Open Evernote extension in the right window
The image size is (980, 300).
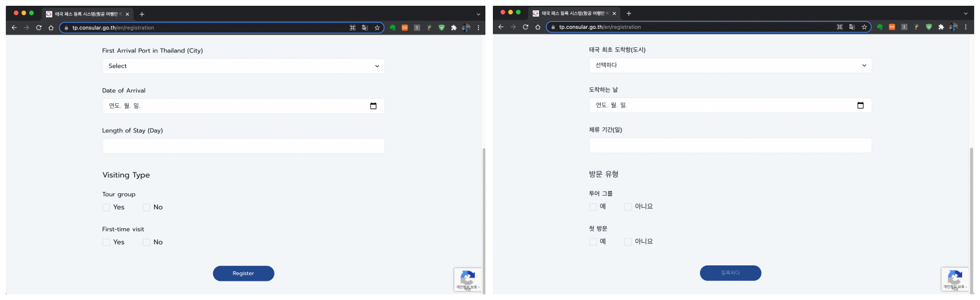880,27
